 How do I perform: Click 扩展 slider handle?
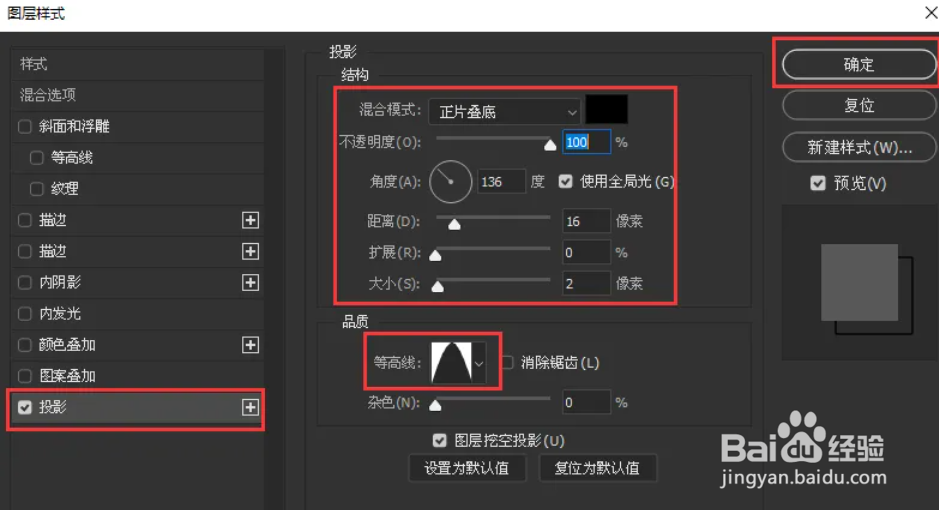tap(435, 256)
